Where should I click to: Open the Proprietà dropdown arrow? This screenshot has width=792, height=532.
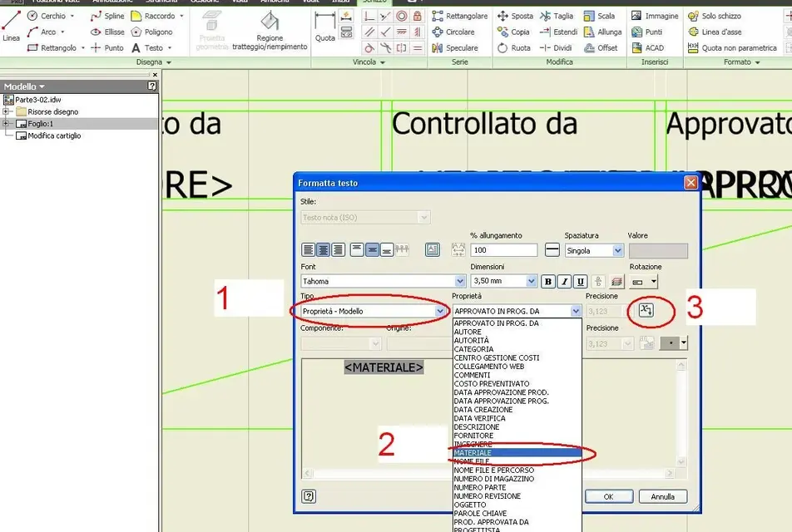pos(576,312)
